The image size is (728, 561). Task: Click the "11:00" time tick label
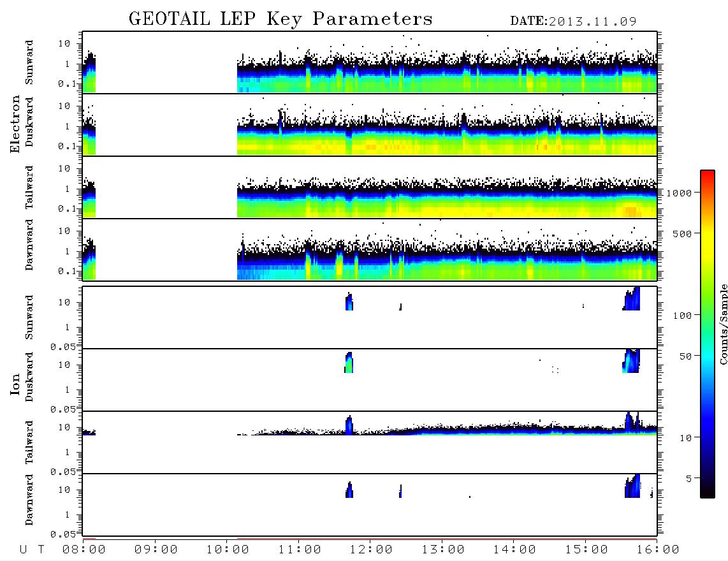[x=300, y=550]
